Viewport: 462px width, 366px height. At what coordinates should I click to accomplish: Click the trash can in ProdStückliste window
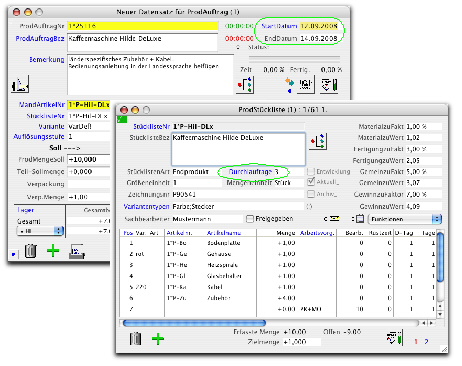pos(135,339)
